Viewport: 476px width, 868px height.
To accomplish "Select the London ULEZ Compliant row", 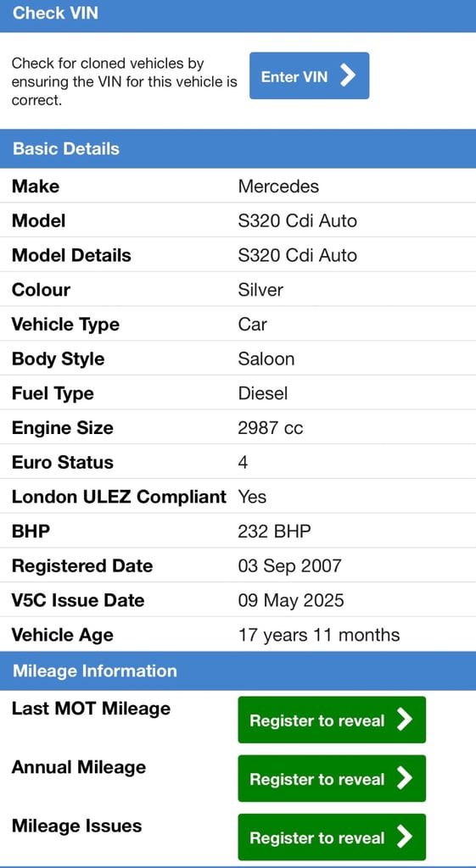I will click(238, 497).
